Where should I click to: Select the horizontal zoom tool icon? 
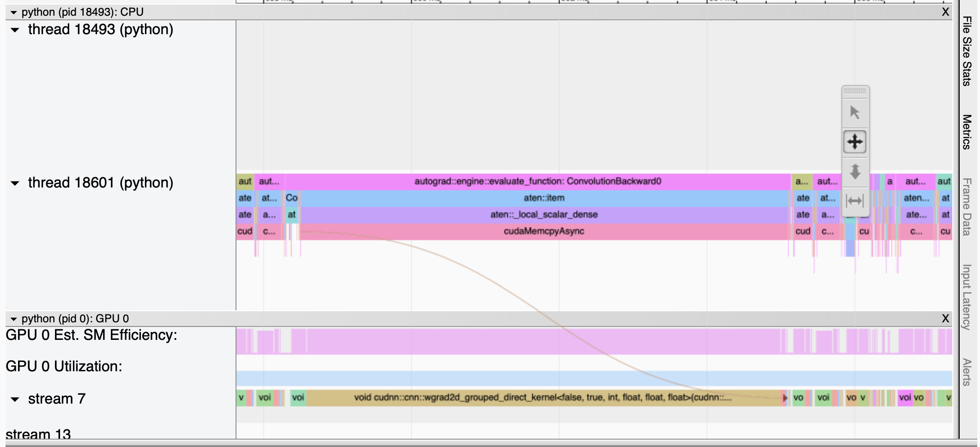[855, 201]
